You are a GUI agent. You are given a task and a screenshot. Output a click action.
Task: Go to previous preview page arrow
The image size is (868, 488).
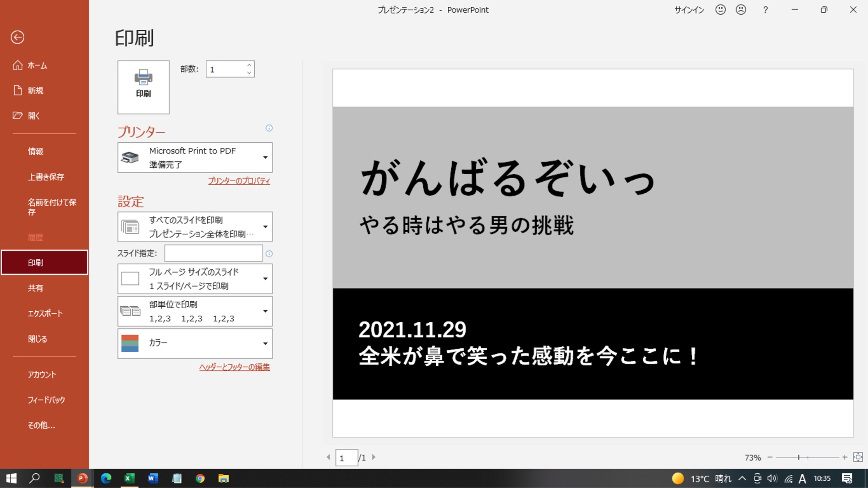[328, 457]
